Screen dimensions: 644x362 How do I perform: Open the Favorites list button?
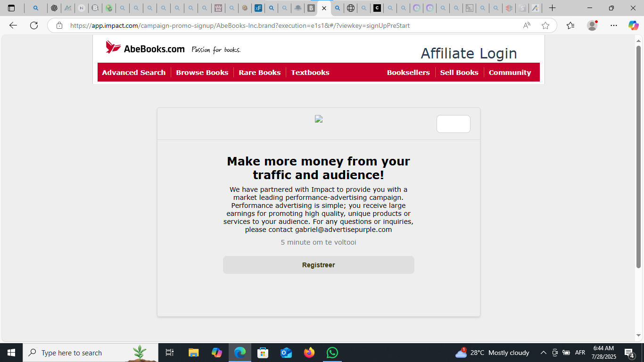[570, 25]
